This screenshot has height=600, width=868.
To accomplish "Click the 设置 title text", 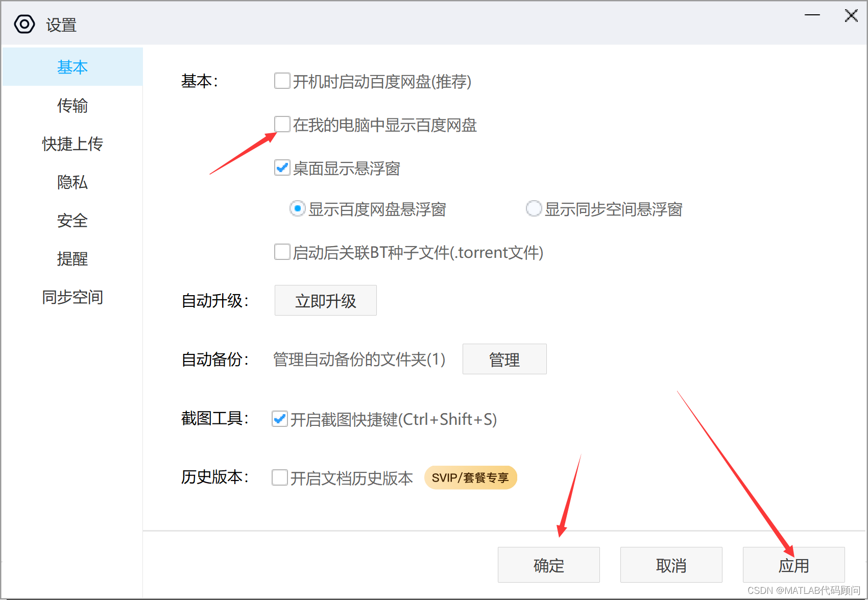I will [61, 25].
